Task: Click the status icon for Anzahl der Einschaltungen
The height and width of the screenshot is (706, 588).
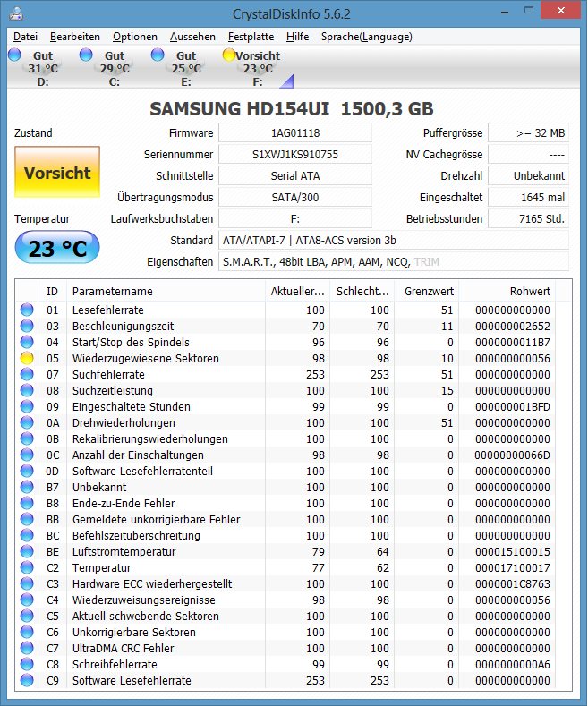Action: click(27, 455)
